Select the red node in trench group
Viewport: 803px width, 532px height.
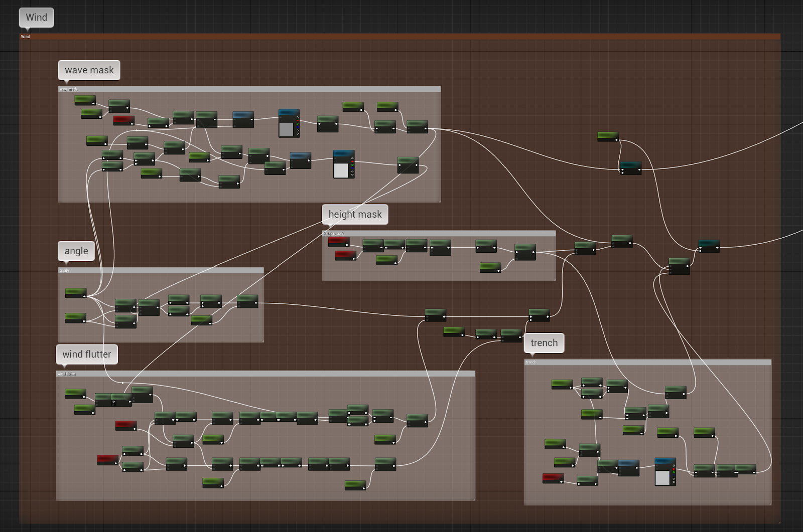553,478
